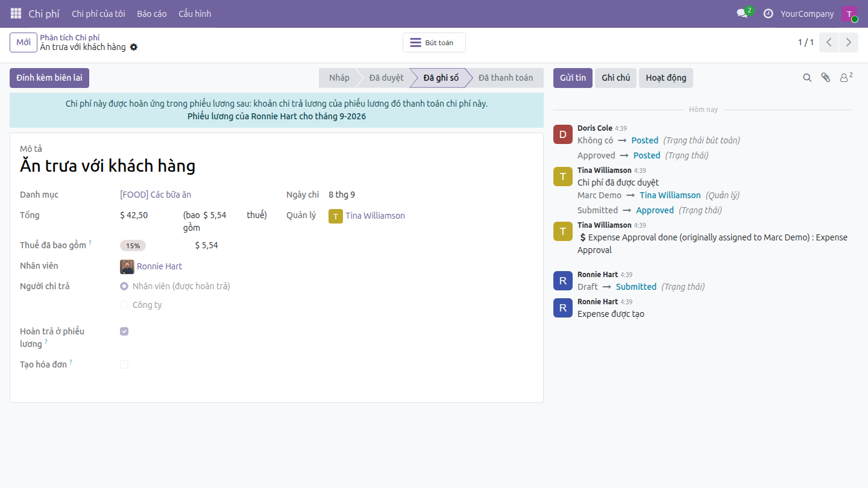Click the user avatar dropdown at top right
The width and height of the screenshot is (868, 488).
(849, 14)
